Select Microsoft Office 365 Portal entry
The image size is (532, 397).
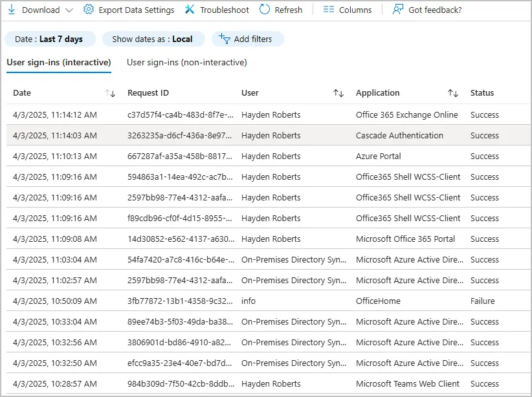pos(405,239)
